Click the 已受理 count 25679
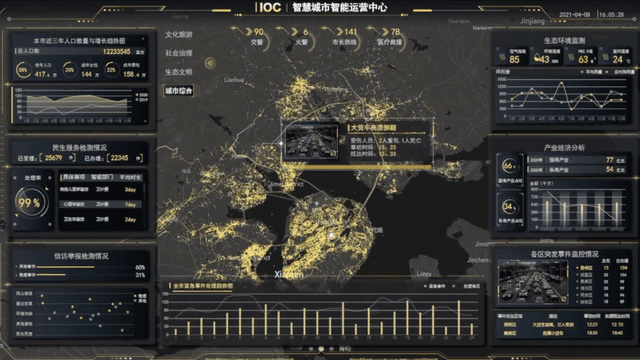This screenshot has height=360, width=640. coord(54,158)
